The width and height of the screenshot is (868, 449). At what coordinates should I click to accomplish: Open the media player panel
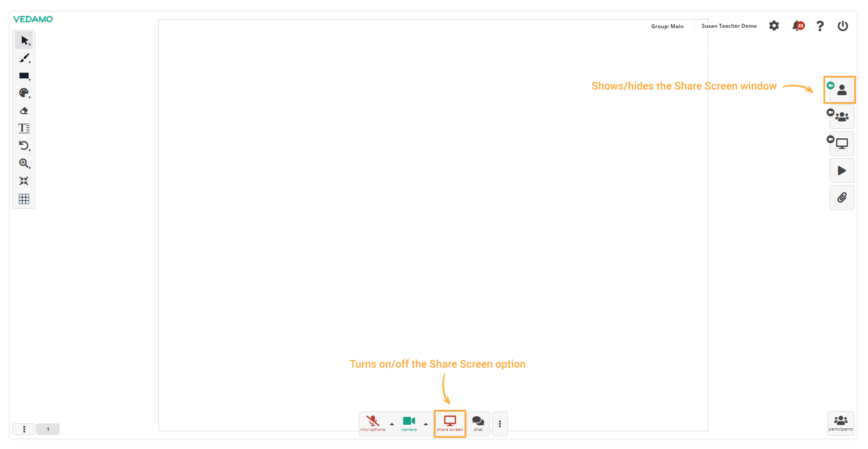(x=842, y=171)
